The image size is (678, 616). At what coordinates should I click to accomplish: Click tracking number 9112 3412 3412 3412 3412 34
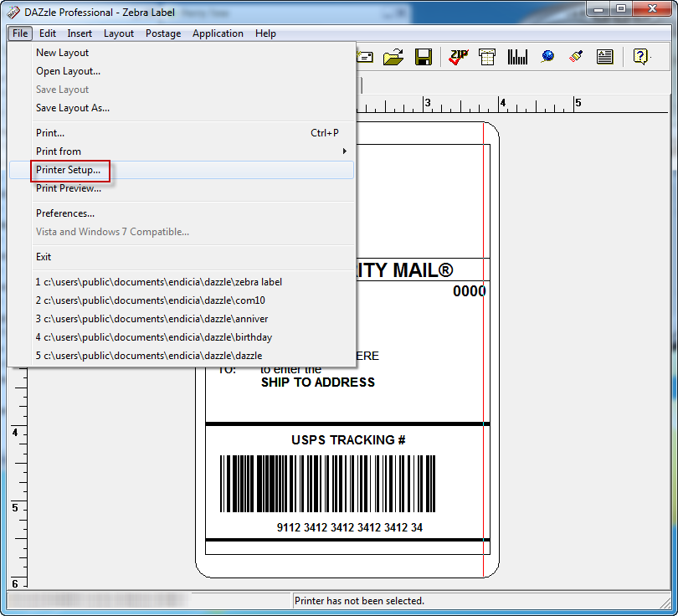(x=349, y=527)
